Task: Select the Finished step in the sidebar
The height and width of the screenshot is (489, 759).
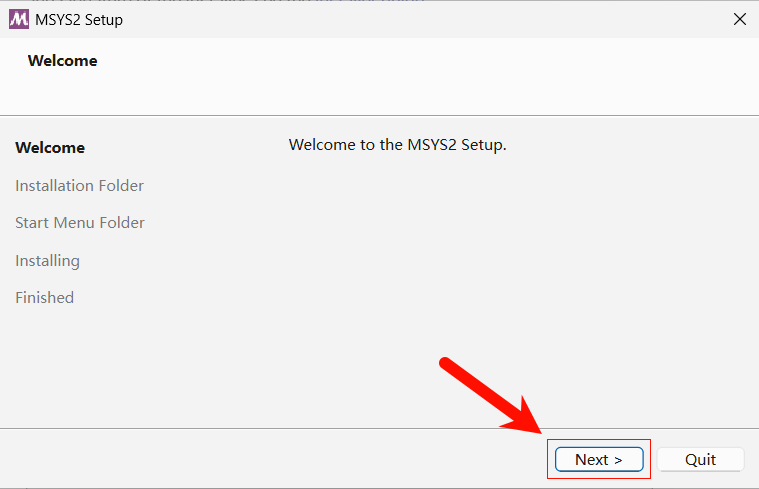Action: click(x=45, y=298)
